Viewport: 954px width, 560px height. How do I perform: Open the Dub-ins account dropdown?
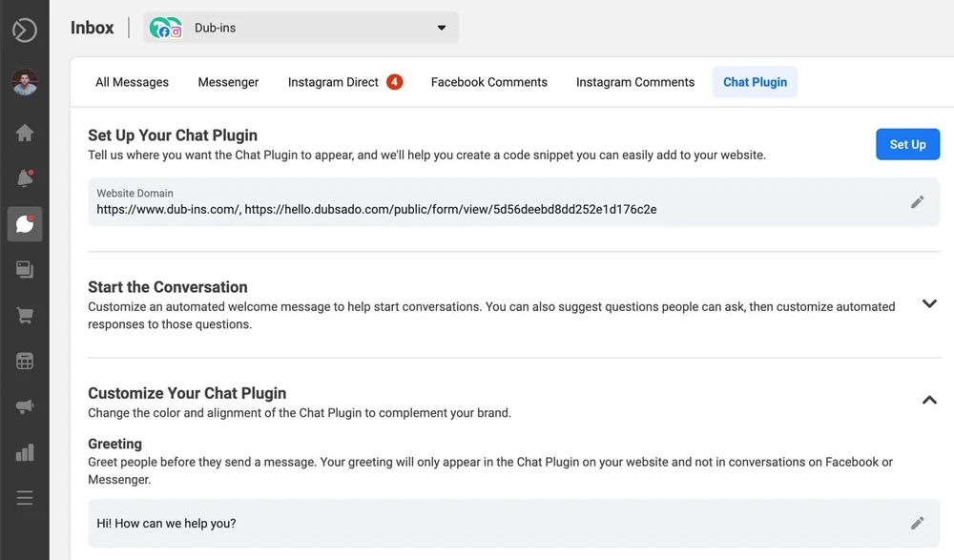(301, 28)
